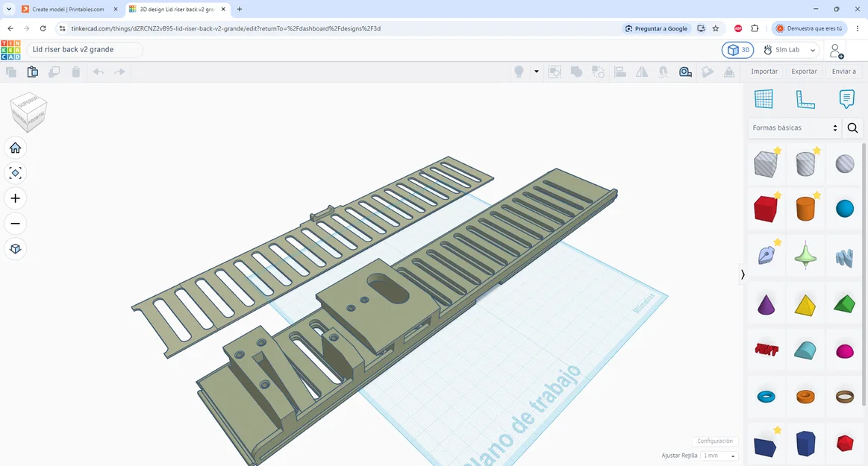This screenshot has width=868, height=466.
Task: Click the Mirror tool icon
Action: [x=642, y=72]
